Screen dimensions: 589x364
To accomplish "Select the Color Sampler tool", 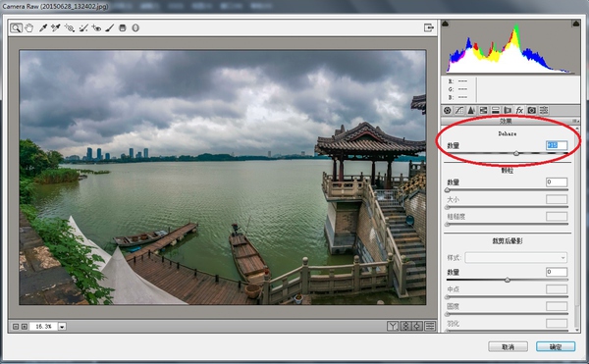I will 56,27.
